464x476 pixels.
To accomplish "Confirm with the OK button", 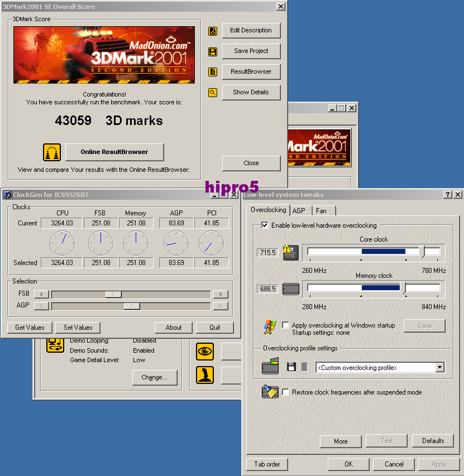I will pos(348,464).
